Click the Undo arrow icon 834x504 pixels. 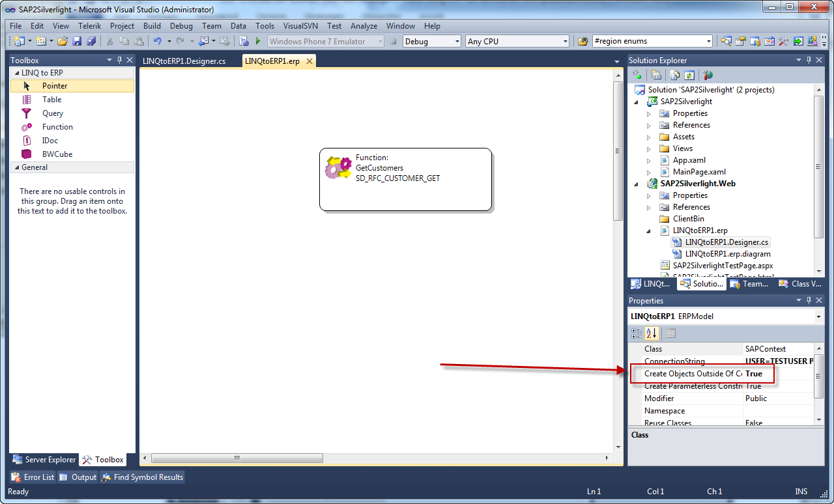click(157, 41)
